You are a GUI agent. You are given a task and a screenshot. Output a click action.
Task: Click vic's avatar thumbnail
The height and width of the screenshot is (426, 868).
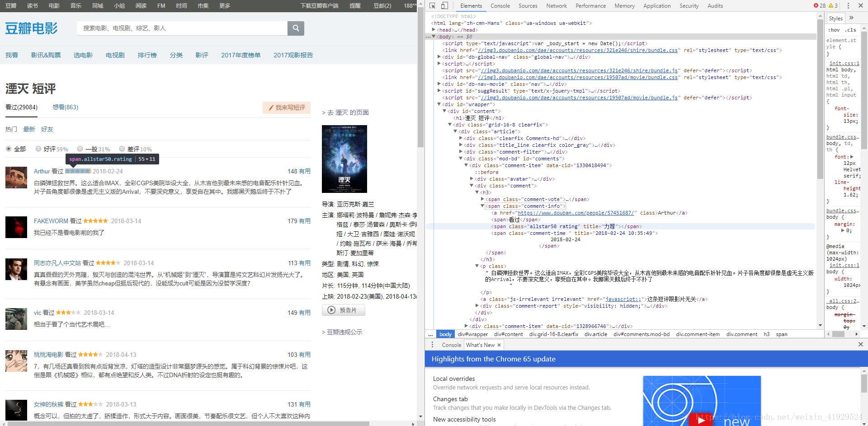tap(16, 319)
